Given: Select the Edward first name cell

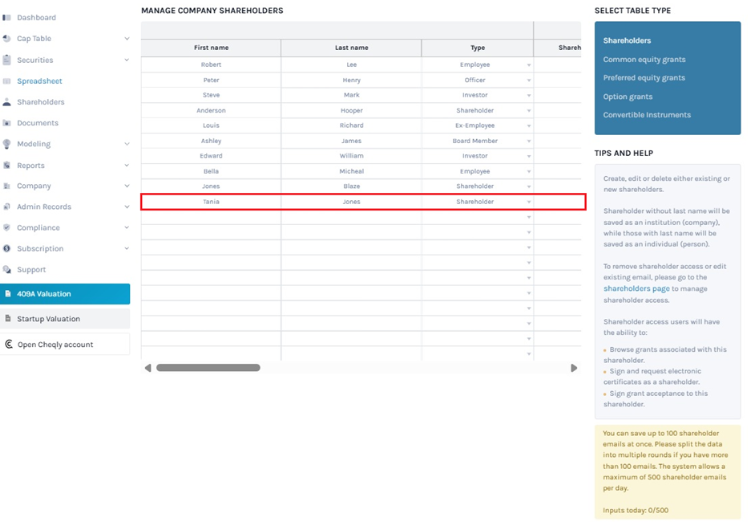Looking at the screenshot, I should [211, 156].
